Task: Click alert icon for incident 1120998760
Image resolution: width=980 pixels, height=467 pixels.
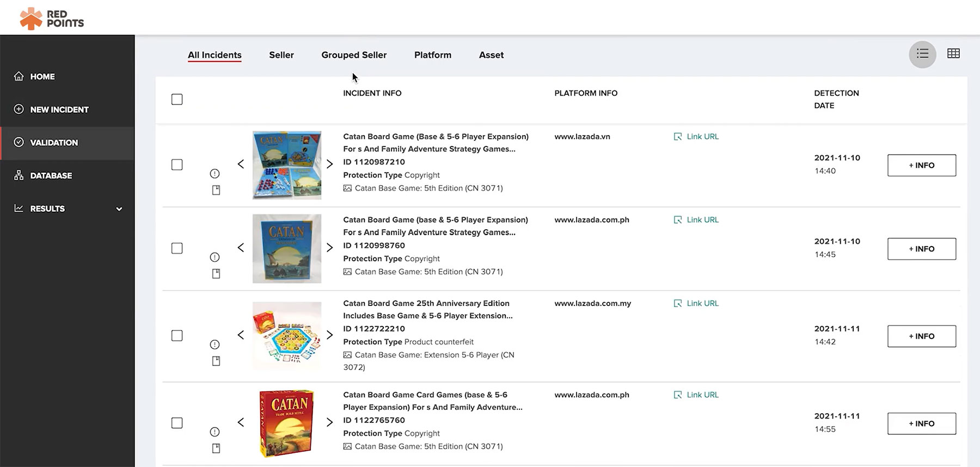Action: click(x=215, y=257)
